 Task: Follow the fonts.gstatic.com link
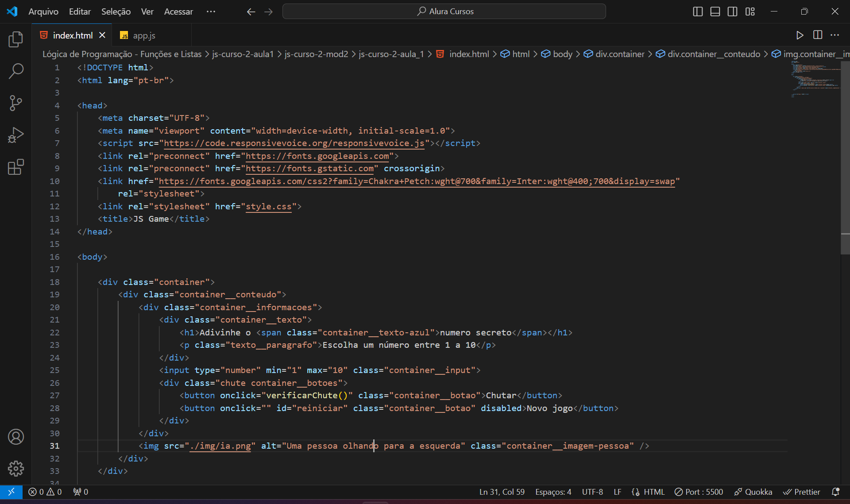coord(309,168)
